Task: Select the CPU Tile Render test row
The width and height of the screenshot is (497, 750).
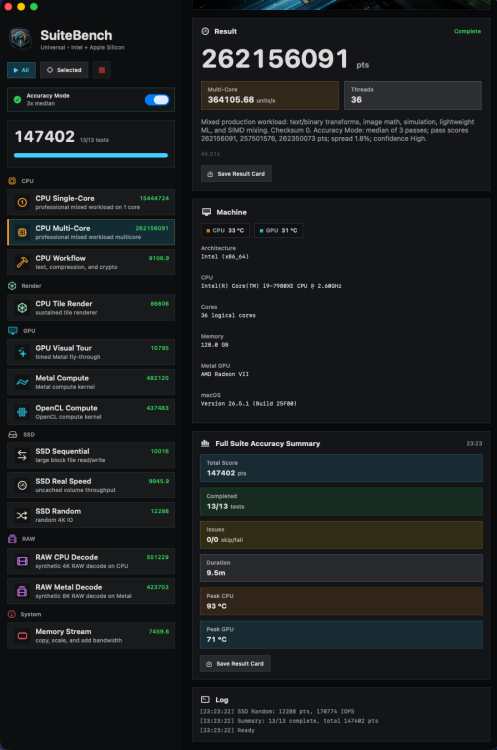Action: click(x=91, y=308)
